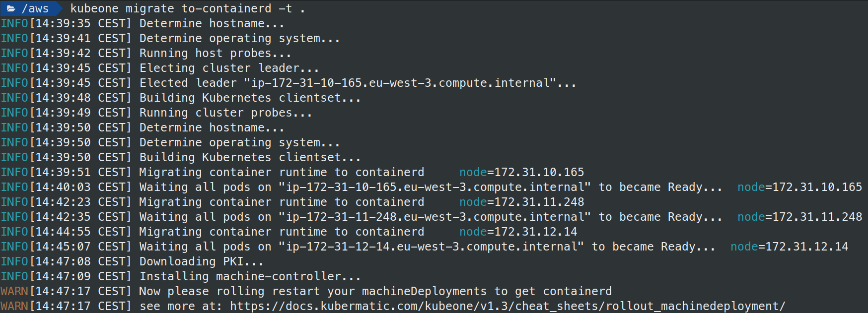The image size is (868, 313).
Task: Click the [14:39:35 CEST] timestamp
Action: (x=80, y=23)
